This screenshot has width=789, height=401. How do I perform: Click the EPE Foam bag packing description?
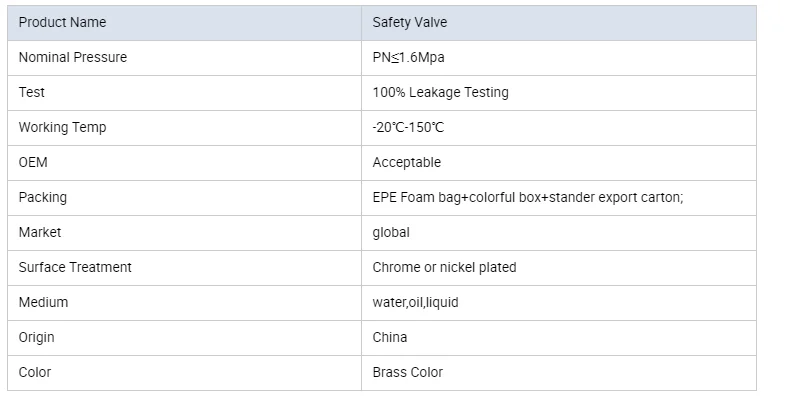(527, 197)
